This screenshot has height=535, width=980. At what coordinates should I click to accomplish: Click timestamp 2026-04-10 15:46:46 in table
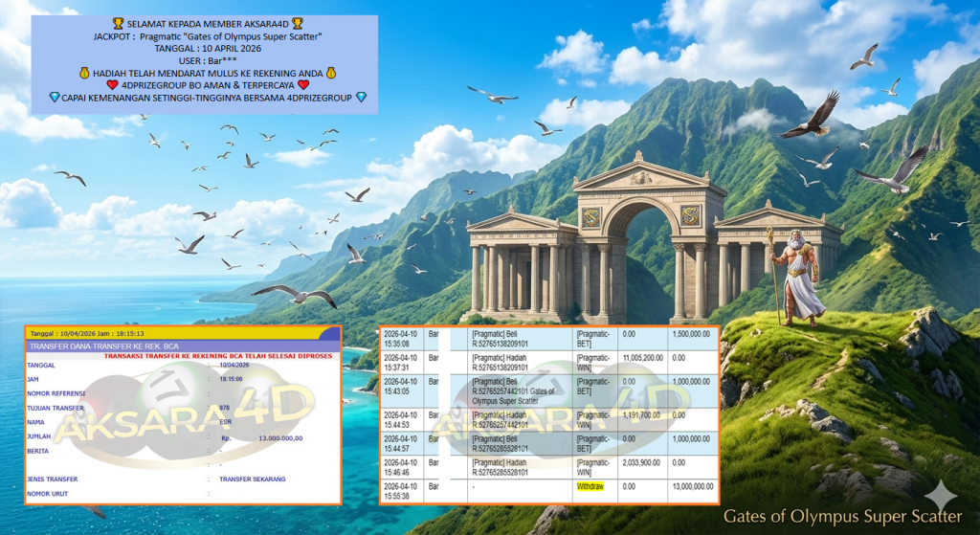pyautogui.click(x=401, y=467)
